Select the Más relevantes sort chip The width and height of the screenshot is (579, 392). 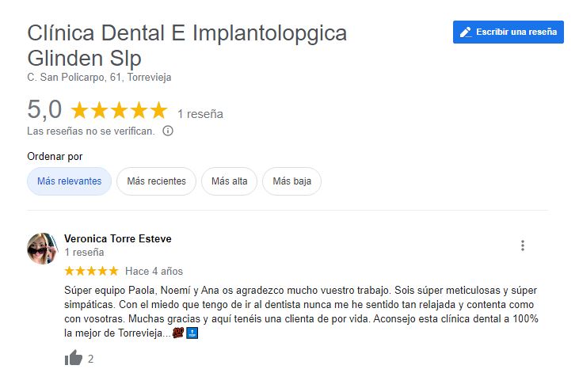point(70,181)
